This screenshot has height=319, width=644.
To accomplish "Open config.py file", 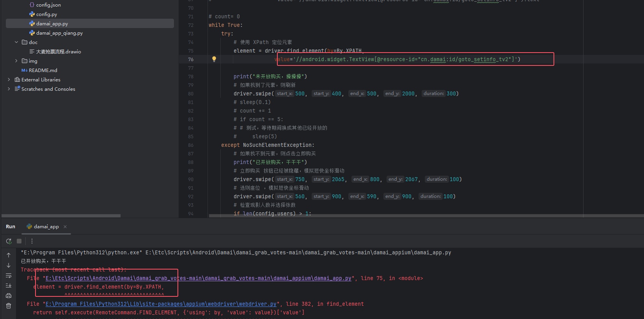I will (x=46, y=14).
